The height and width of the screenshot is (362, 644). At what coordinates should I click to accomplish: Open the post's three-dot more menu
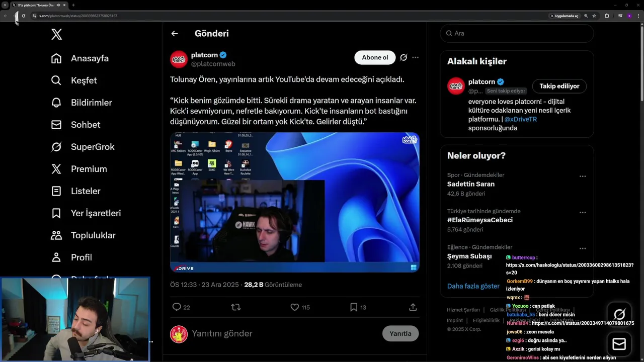click(415, 57)
